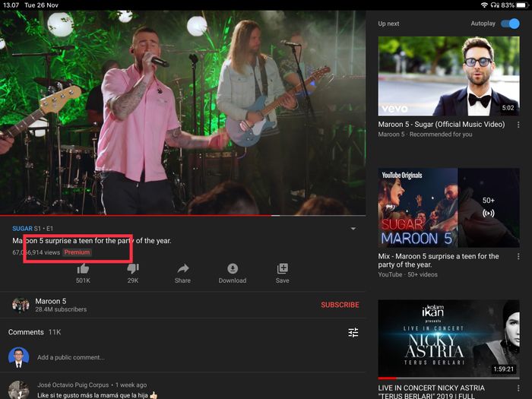Tap the 501K likes count
The height and width of the screenshot is (399, 532).
(83, 280)
